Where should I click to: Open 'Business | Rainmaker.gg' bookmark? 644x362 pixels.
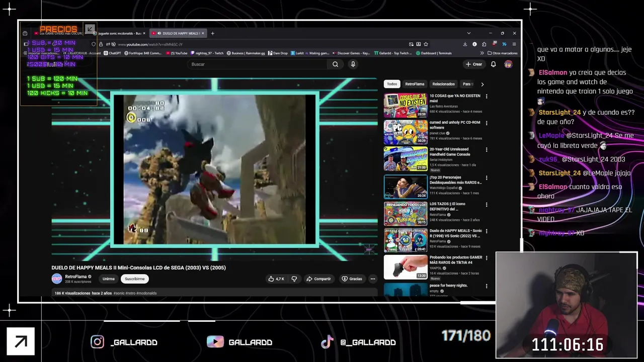246,53
